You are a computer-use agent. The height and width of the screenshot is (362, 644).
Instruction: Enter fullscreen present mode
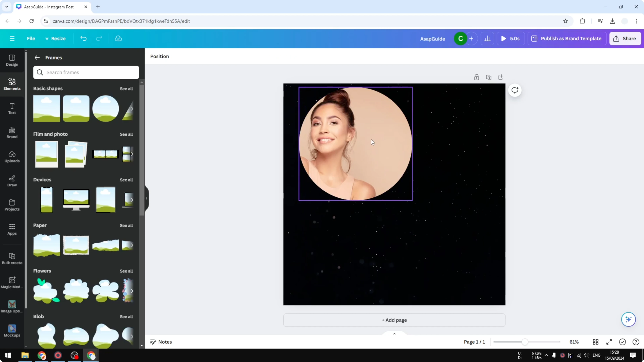click(609, 342)
